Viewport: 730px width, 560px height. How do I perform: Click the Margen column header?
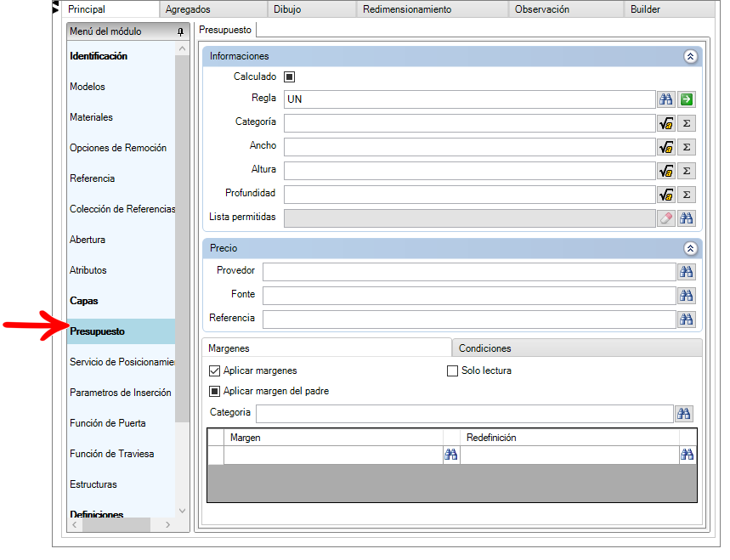333,438
